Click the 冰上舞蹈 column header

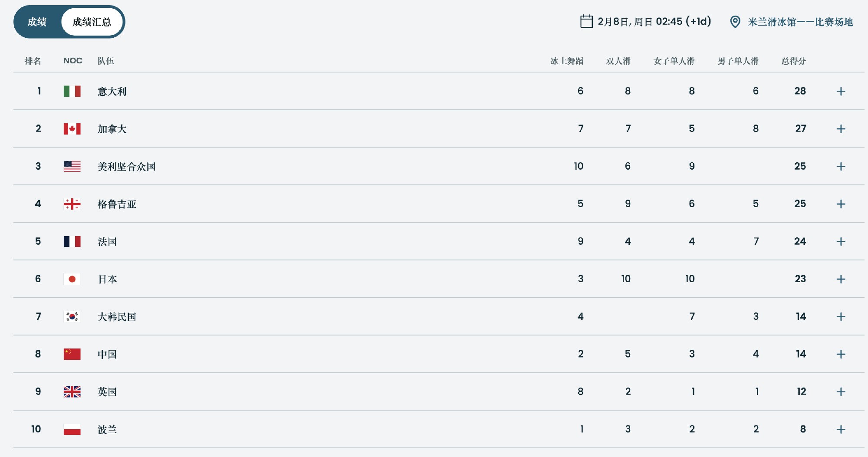567,61
